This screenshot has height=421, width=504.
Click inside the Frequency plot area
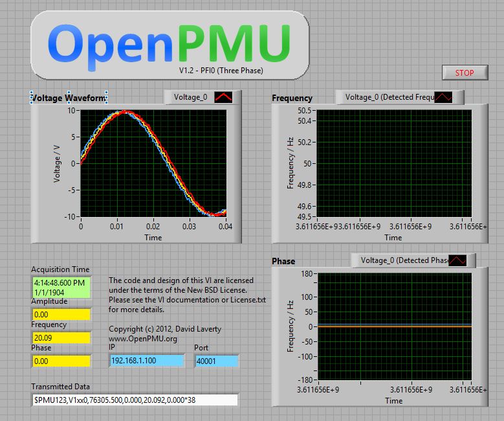(x=394, y=163)
